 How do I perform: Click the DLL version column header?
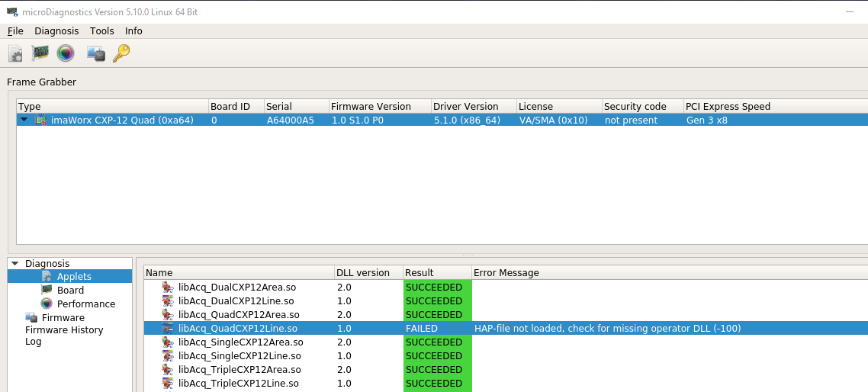coord(368,272)
